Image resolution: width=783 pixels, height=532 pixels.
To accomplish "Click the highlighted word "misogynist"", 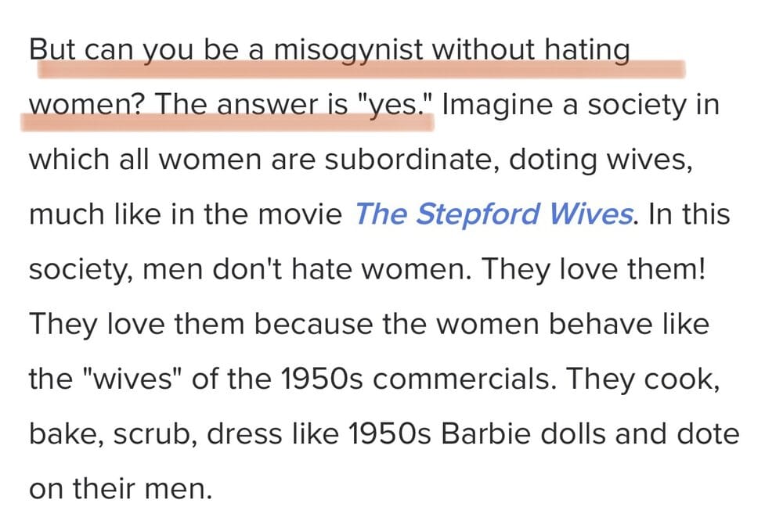I will 348,52.
